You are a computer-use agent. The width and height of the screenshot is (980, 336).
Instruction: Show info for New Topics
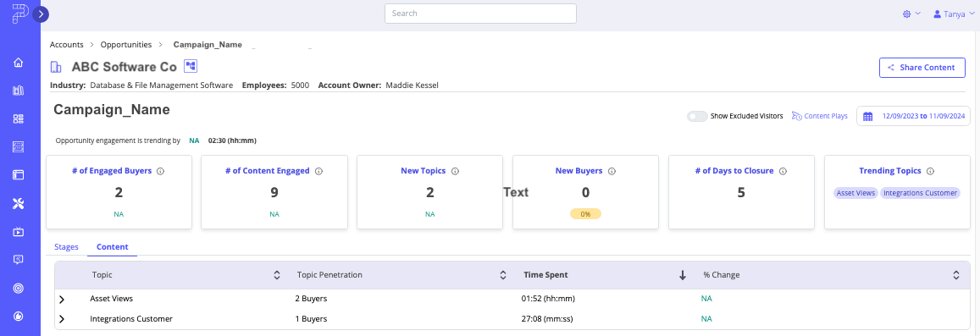pyautogui.click(x=455, y=171)
